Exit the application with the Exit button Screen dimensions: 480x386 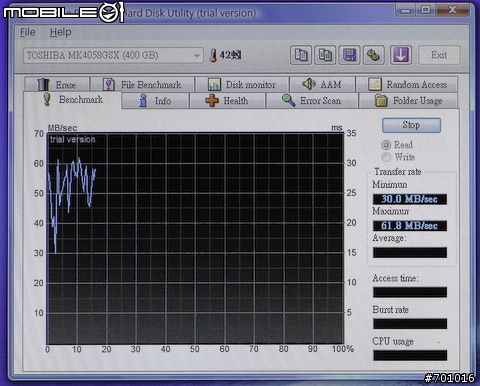(439, 55)
